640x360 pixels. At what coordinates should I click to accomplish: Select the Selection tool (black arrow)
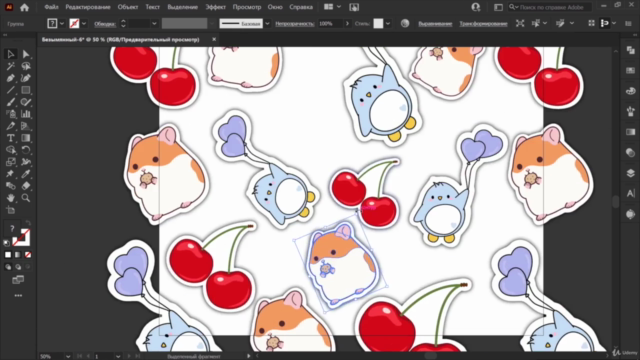11,54
